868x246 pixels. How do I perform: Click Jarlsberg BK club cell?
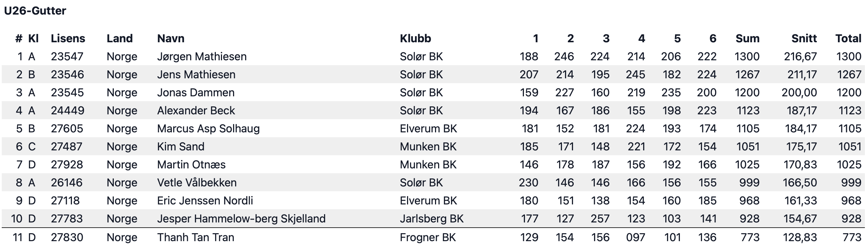(432, 219)
